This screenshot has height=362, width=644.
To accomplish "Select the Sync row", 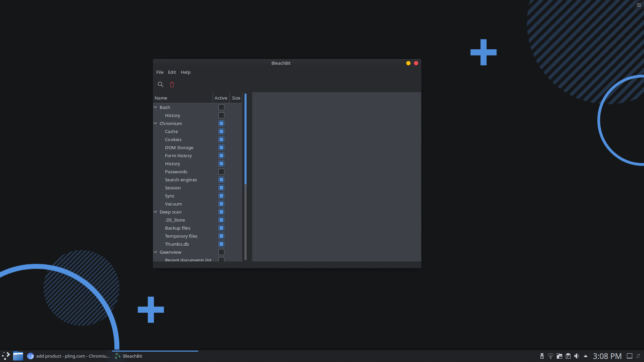I will [198, 196].
